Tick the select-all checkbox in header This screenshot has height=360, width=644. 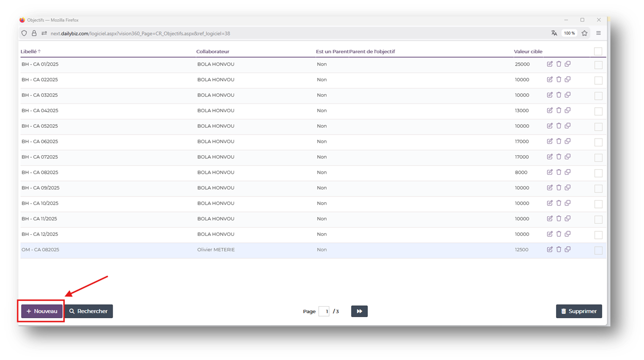[598, 51]
